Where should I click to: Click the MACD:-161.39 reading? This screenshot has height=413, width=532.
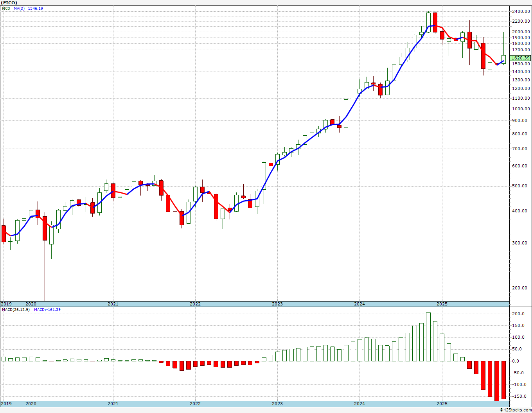tap(47, 310)
